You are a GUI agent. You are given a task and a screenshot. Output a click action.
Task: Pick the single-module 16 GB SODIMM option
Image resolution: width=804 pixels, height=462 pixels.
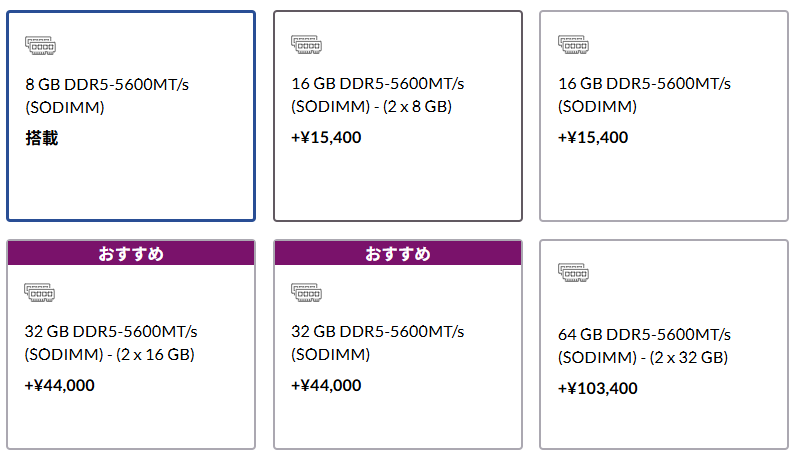coord(664,116)
